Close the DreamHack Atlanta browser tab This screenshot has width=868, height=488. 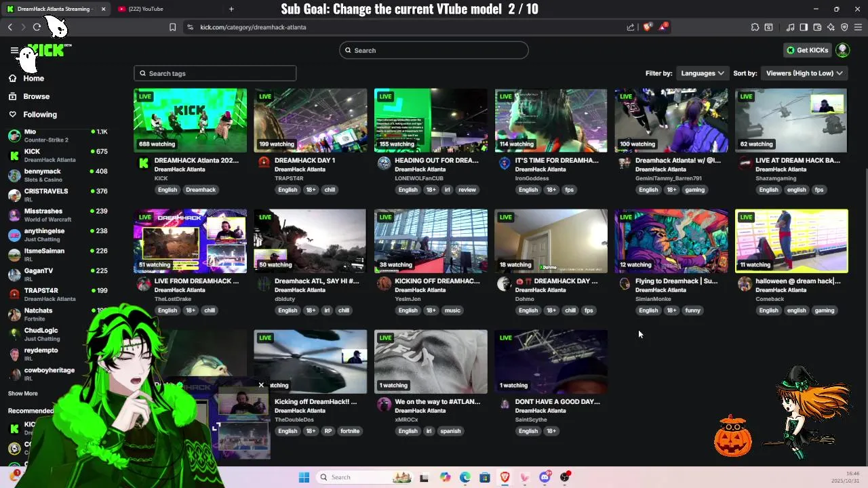tap(103, 9)
